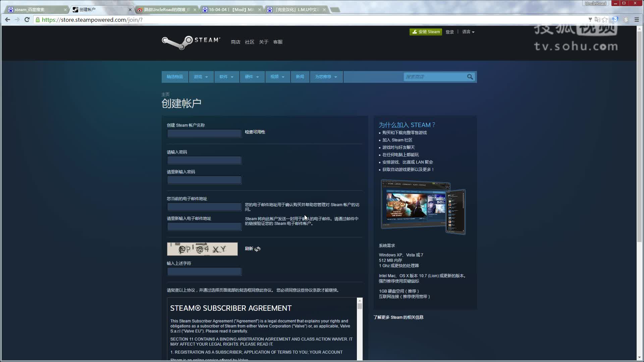
Task: Expand the 游戏 menu dropdown
Action: pyautogui.click(x=201, y=77)
